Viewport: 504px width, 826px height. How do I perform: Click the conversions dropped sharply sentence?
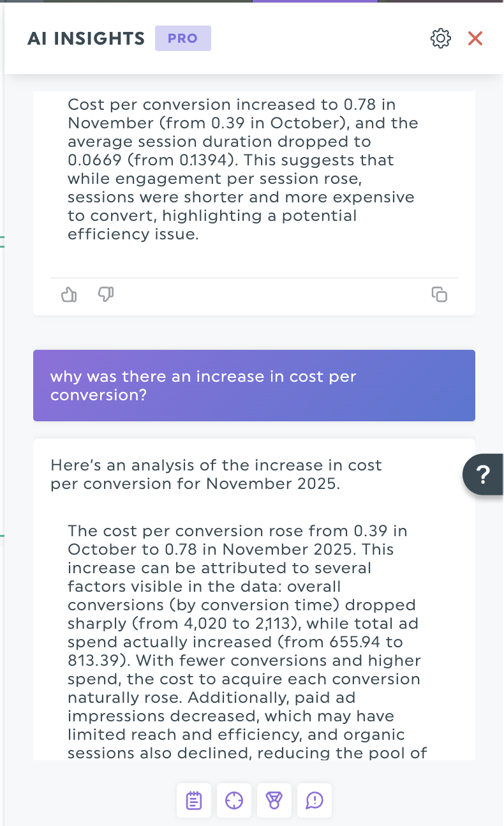tap(241, 604)
